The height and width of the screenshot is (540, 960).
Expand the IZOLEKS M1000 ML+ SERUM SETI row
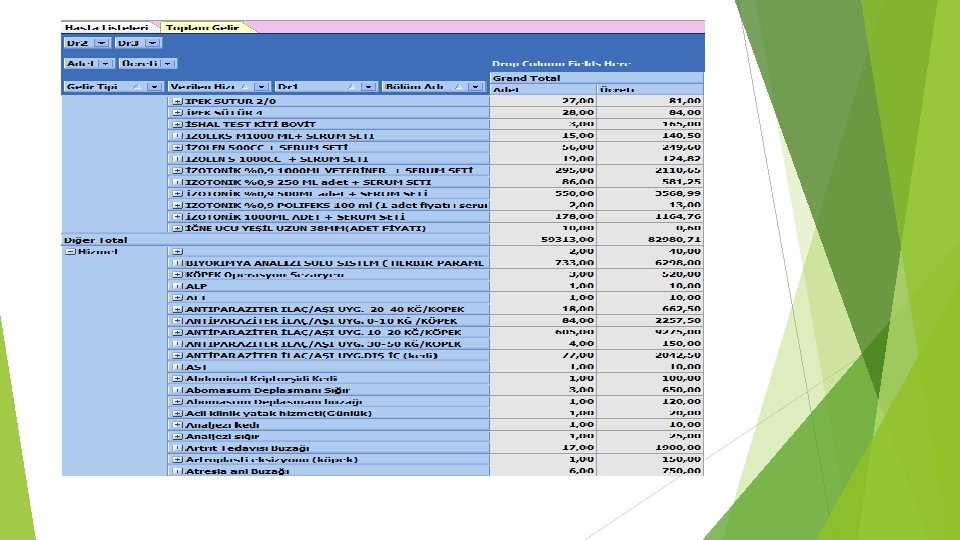point(177,136)
